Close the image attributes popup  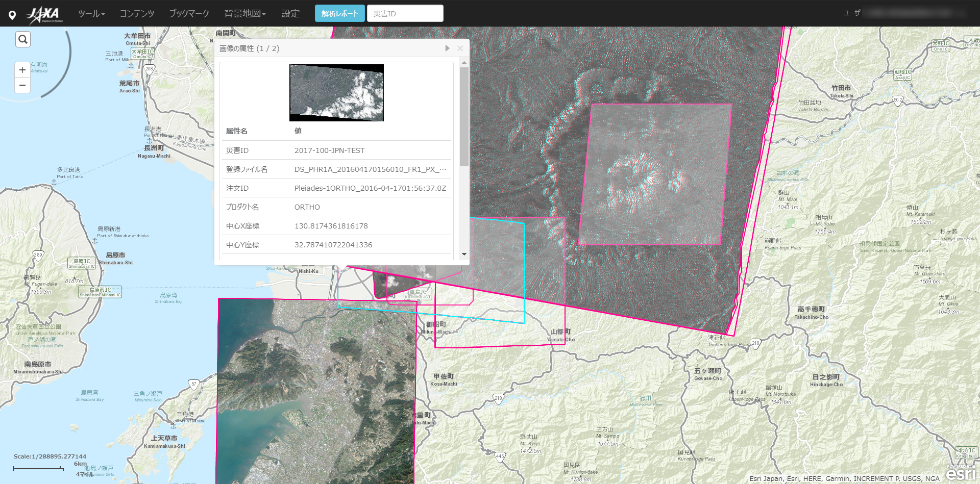point(460,48)
